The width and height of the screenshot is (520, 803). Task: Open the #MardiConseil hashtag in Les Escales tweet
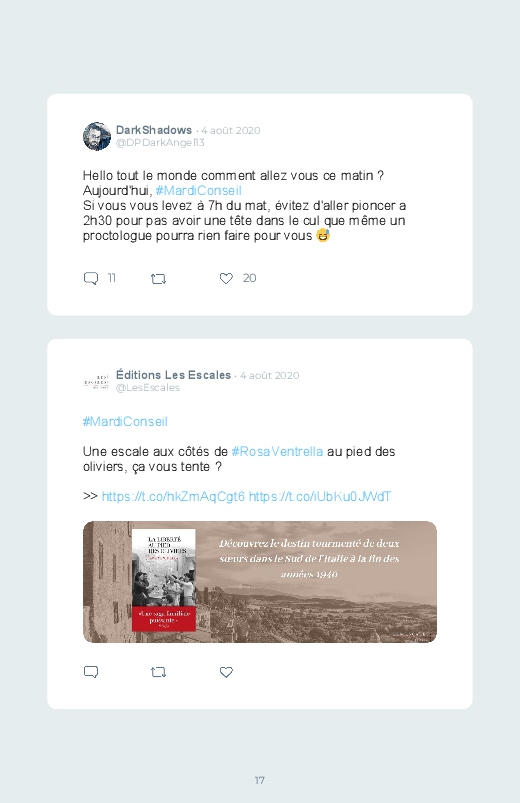[125, 421]
